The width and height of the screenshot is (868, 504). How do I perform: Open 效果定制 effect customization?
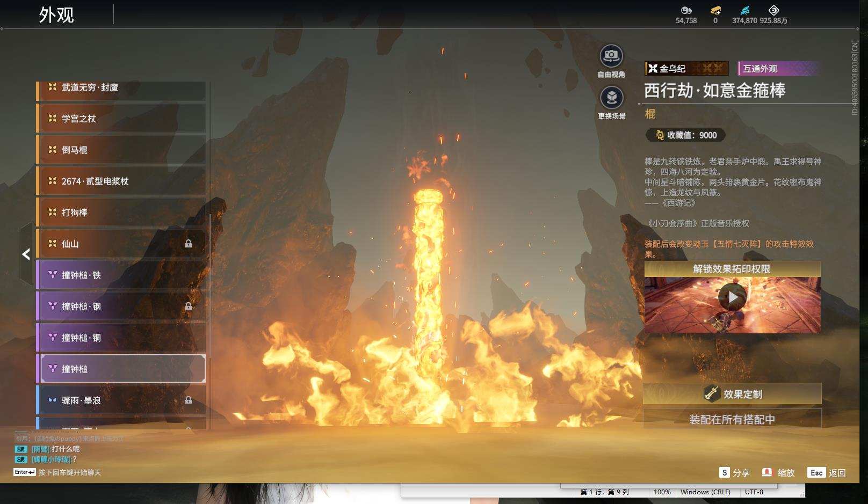pos(732,394)
